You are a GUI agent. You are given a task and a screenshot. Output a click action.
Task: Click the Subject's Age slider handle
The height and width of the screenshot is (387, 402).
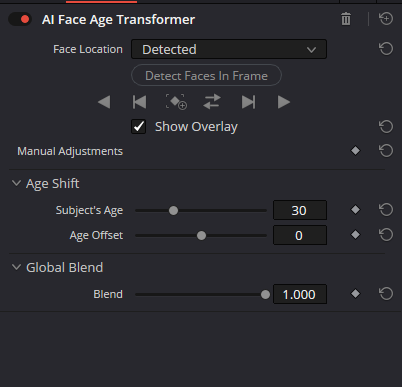173,210
